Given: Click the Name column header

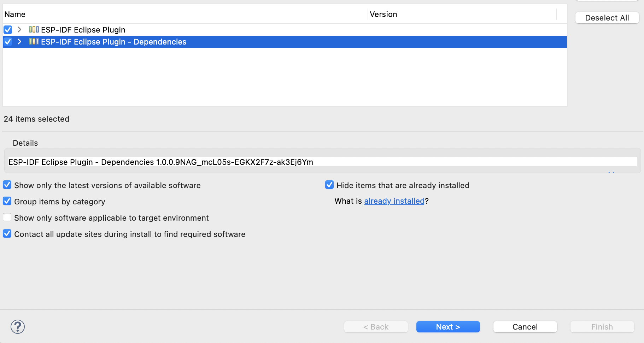Looking at the screenshot, I should (x=15, y=14).
